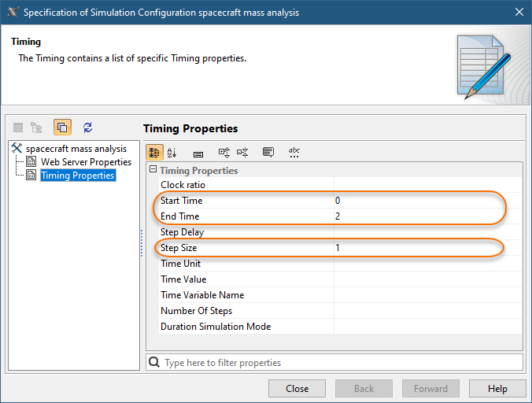Image resolution: width=532 pixels, height=403 pixels.
Task: Open the Time Unit value cell
Action: pos(427,264)
